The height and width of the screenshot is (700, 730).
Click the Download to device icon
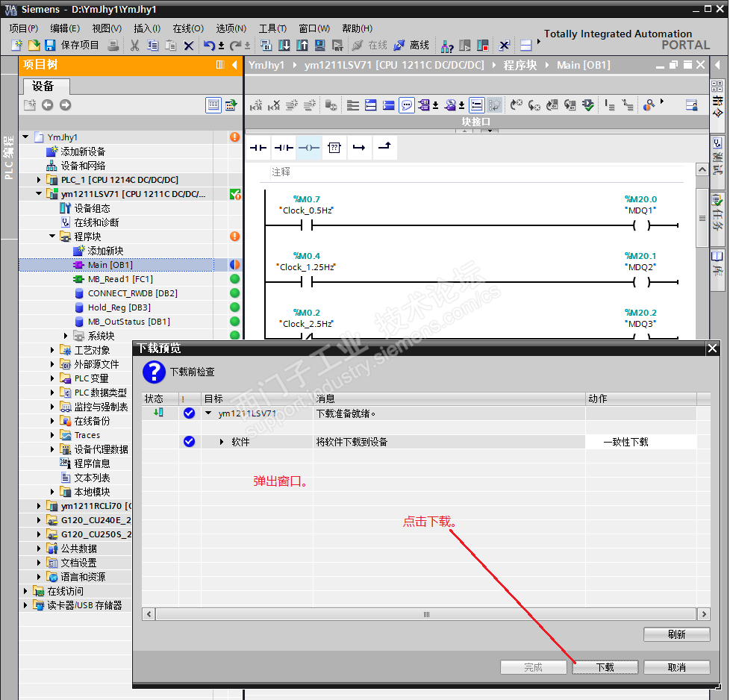pyautogui.click(x=284, y=45)
